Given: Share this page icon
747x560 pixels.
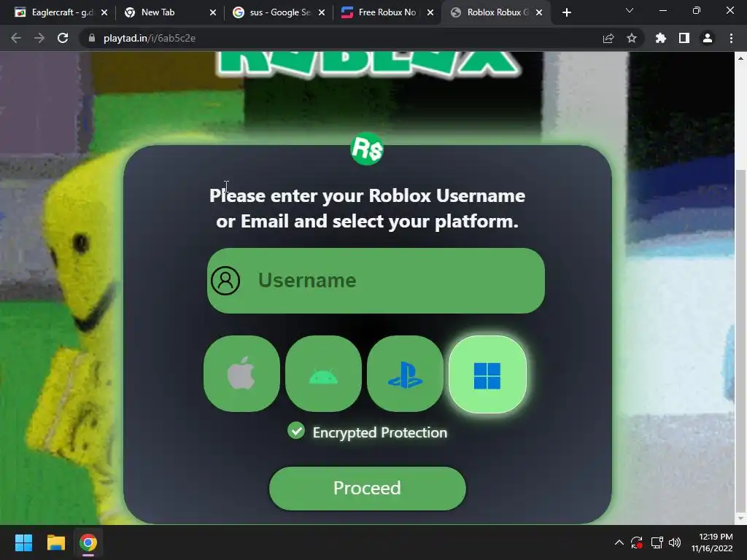Looking at the screenshot, I should tap(608, 38).
